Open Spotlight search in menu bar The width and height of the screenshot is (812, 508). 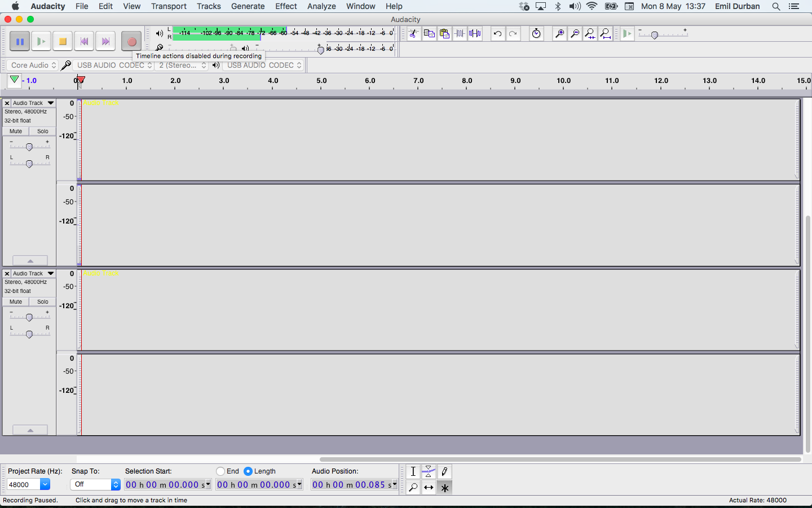point(776,6)
